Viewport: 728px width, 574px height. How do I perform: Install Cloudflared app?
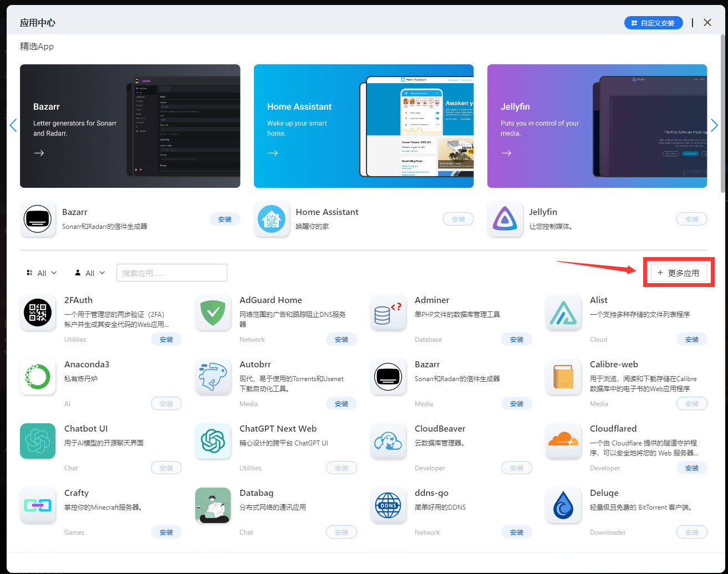pyautogui.click(x=692, y=468)
